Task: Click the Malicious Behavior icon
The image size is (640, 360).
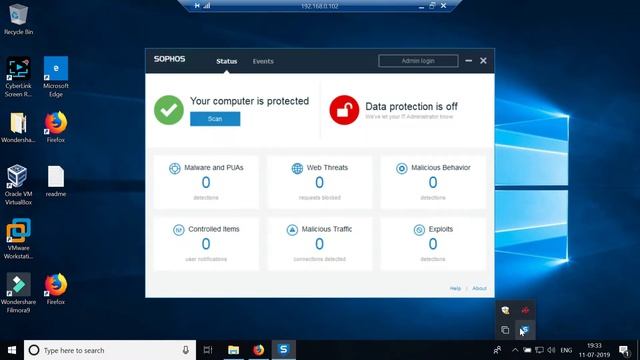Action: pyautogui.click(x=402, y=168)
